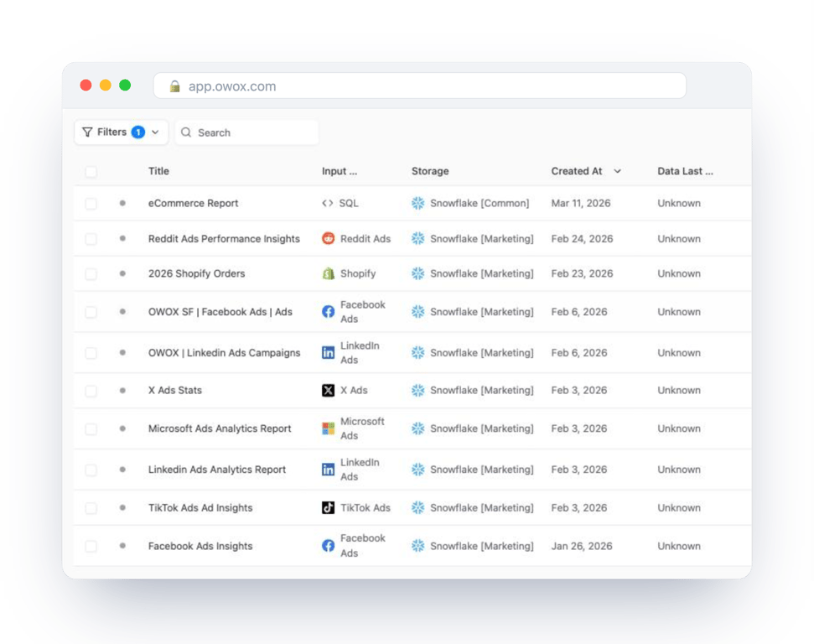Click the Feb 24, 2026 date cell

582,238
